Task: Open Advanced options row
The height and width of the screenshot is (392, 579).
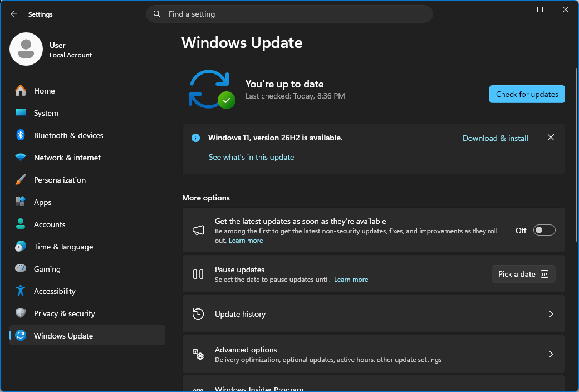Action: click(x=374, y=354)
